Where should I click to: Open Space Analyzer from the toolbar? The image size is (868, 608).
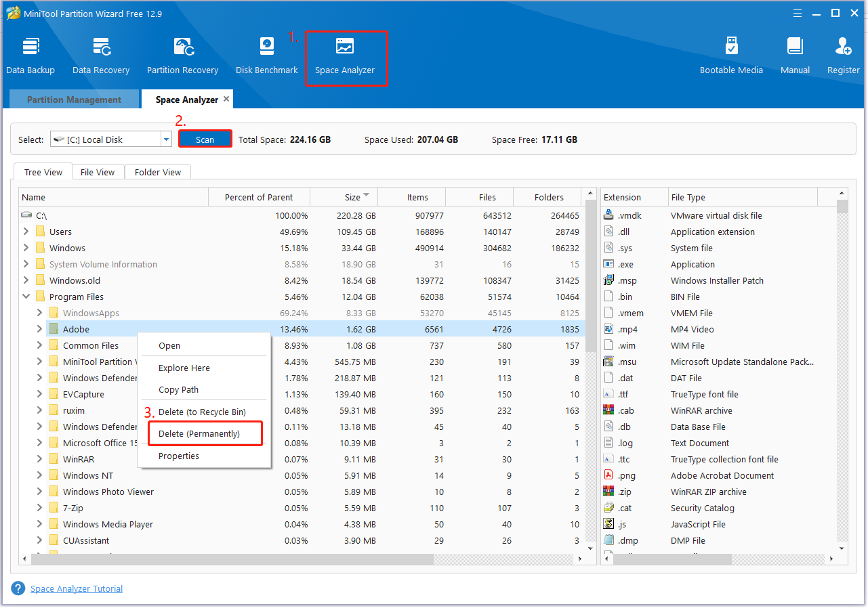(x=345, y=56)
